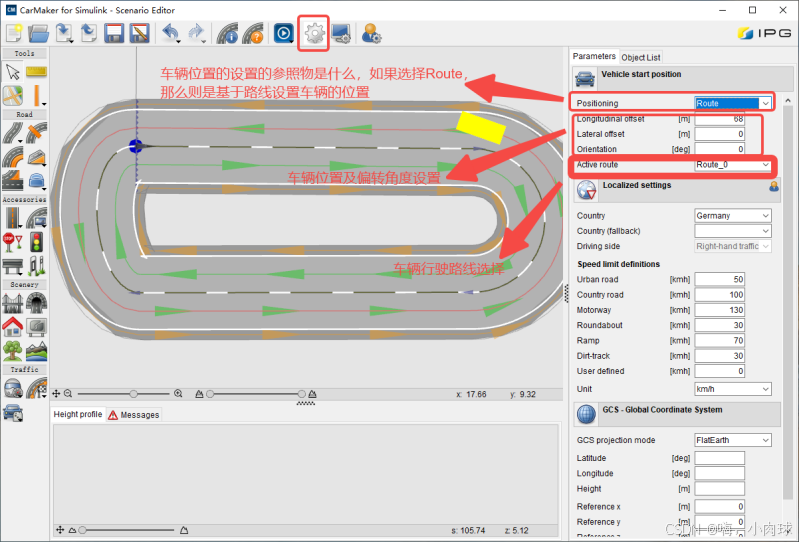Create a new scenario file

[x=14, y=34]
